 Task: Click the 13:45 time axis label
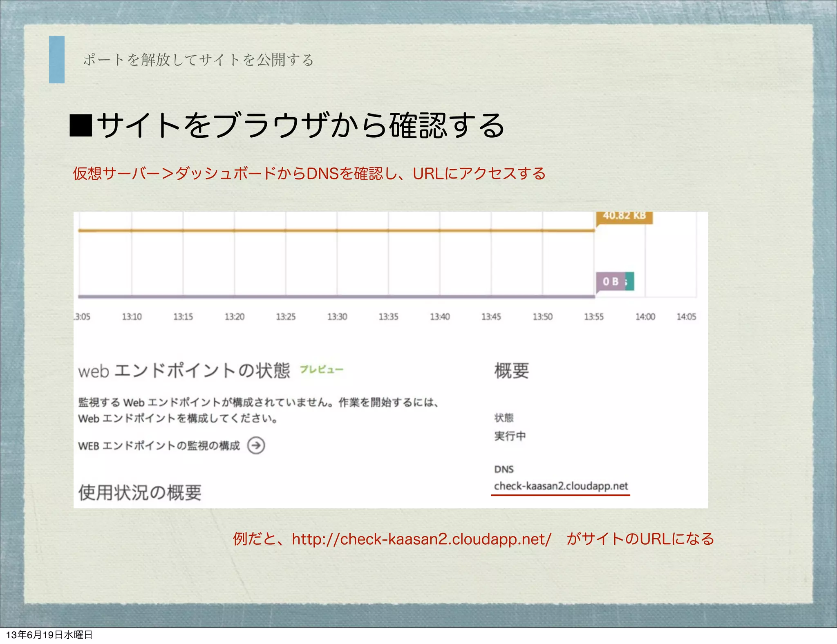[x=491, y=317]
